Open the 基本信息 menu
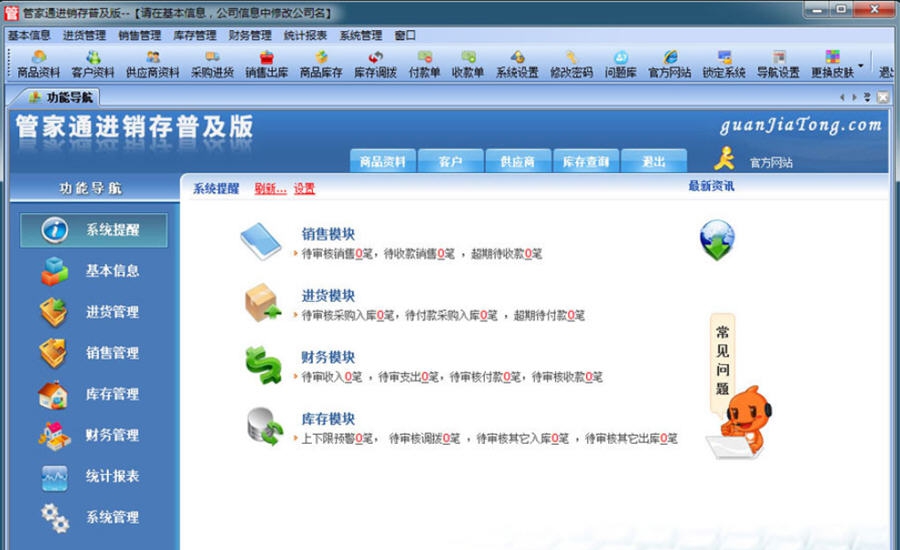The image size is (900, 550). [x=29, y=36]
